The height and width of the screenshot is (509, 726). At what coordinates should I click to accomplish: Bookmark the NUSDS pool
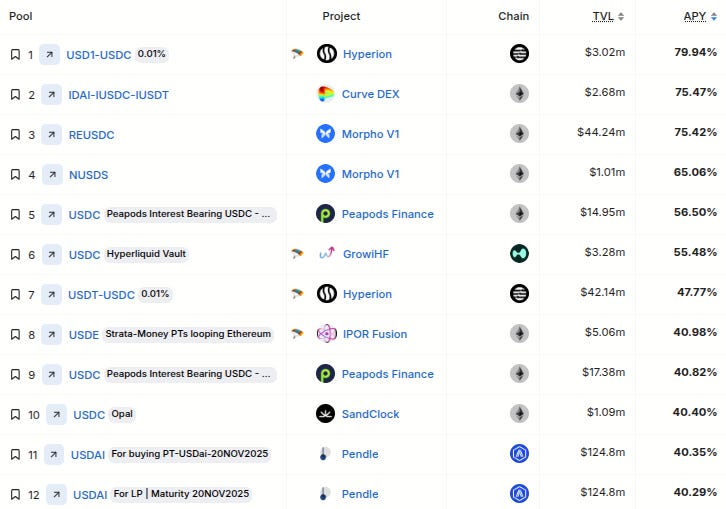[x=15, y=175]
